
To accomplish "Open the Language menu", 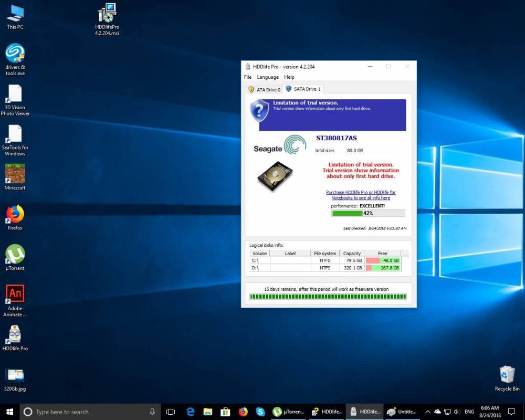I will 268,77.
